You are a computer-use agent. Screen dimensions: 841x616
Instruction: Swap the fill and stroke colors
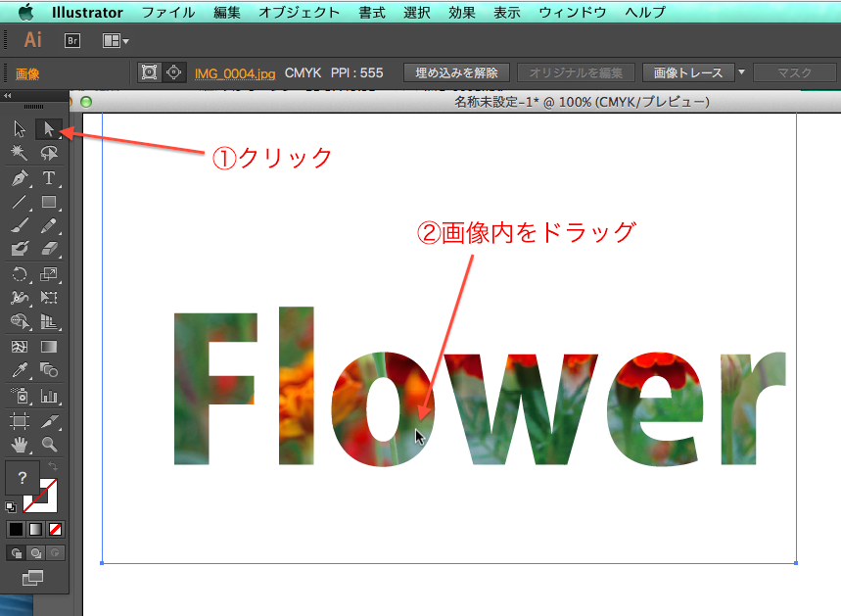pyautogui.click(x=53, y=466)
